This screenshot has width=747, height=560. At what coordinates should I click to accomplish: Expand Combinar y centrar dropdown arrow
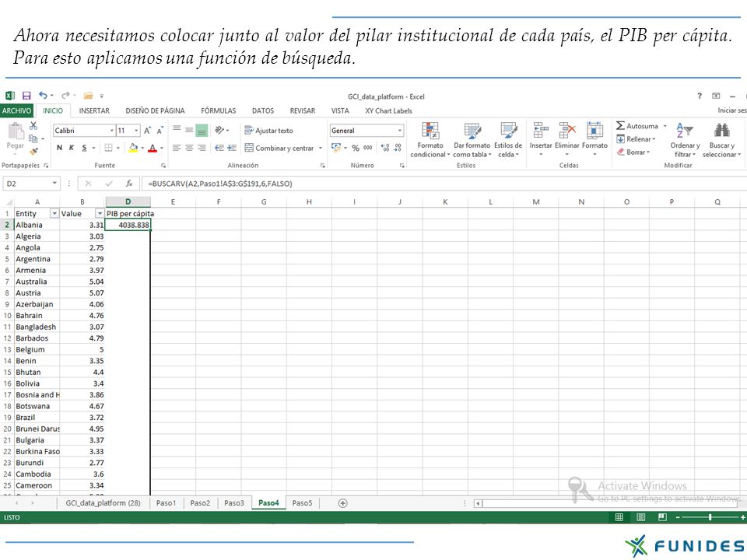coord(321,148)
